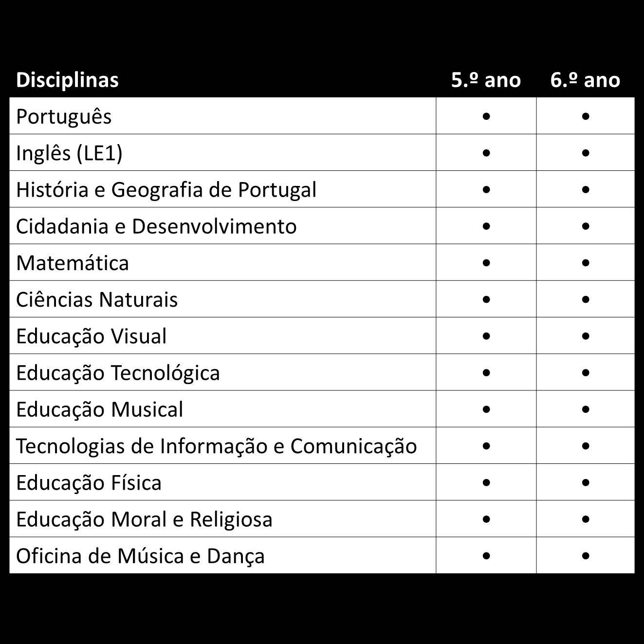Select the 6.º ano column header

[x=585, y=80]
